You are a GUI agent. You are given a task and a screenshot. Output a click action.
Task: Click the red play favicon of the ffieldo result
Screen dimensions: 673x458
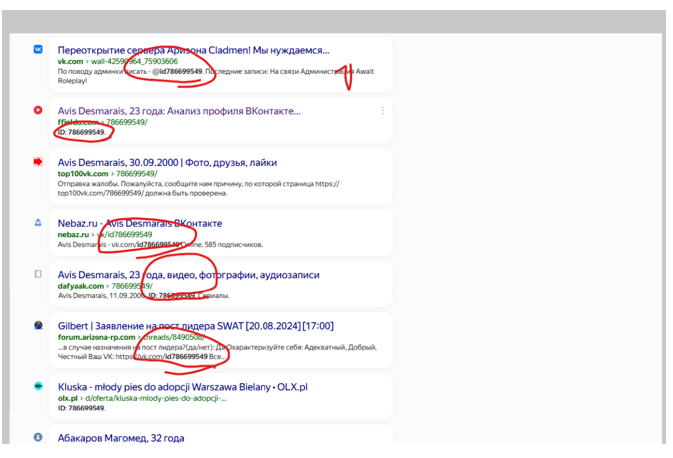click(38, 110)
